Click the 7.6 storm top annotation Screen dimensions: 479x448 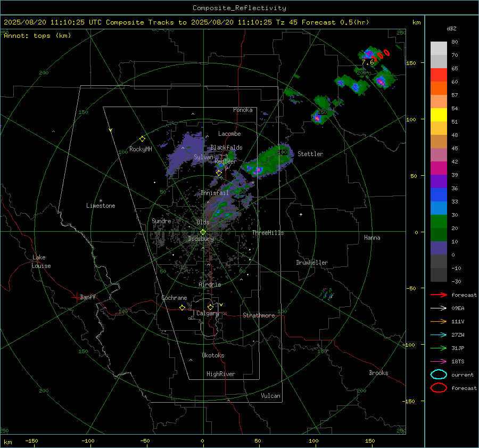click(367, 62)
